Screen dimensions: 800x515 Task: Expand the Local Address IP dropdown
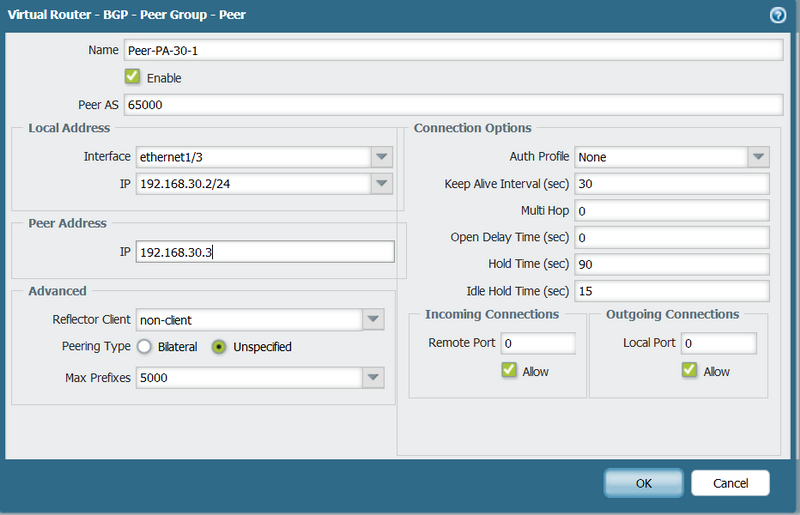[381, 184]
